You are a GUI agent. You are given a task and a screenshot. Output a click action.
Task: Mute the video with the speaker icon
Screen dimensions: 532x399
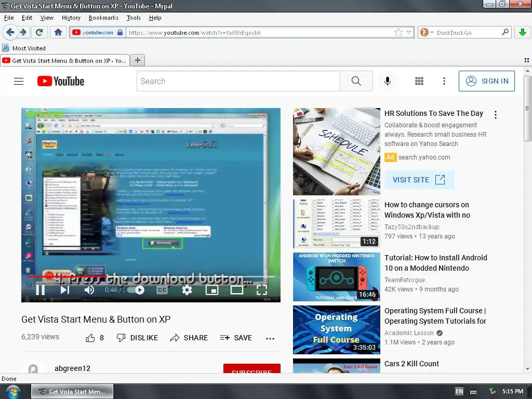(89, 290)
